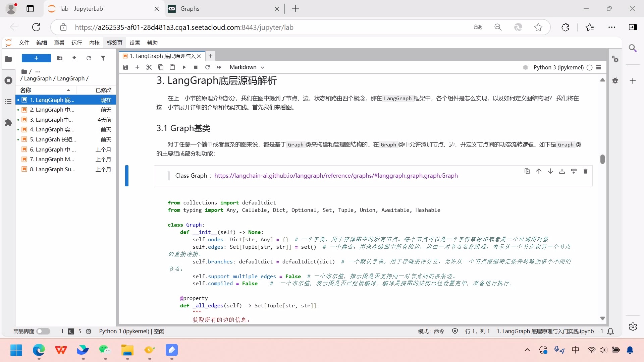Open file name filter in file browser
644x362 pixels.
click(103, 58)
